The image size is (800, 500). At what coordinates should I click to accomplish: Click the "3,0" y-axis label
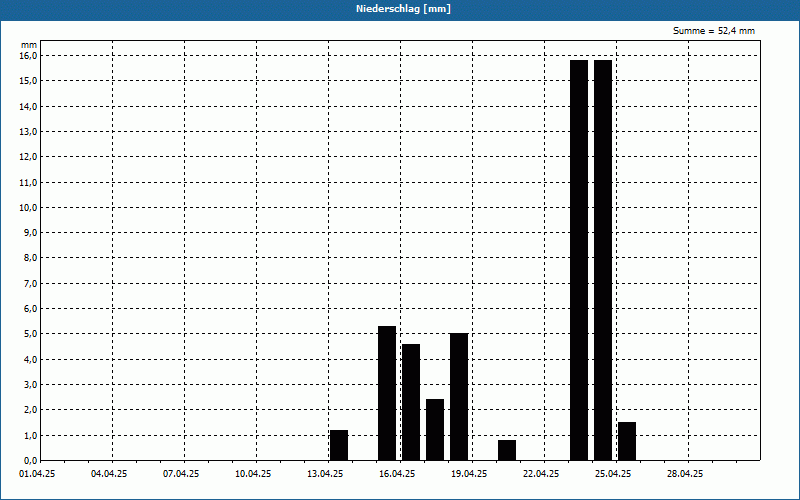(31, 384)
